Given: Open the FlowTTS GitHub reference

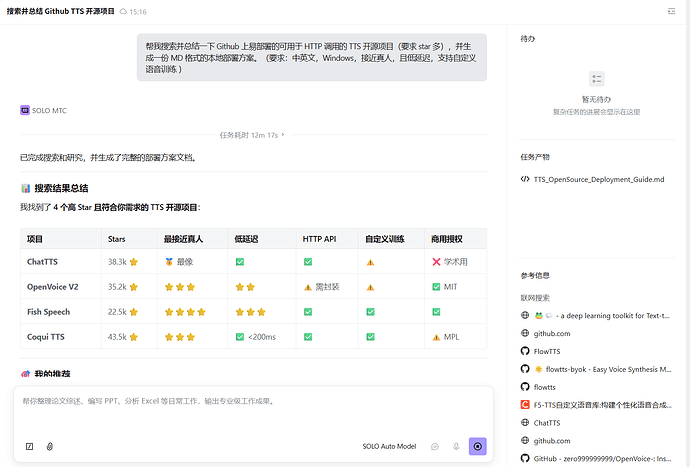Looking at the screenshot, I should point(547,351).
